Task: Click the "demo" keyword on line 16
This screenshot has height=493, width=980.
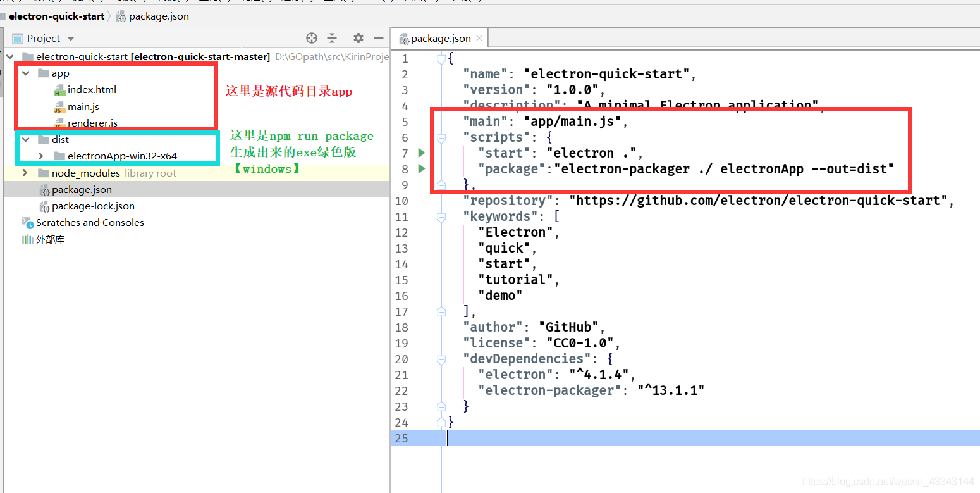Action: pyautogui.click(x=500, y=296)
